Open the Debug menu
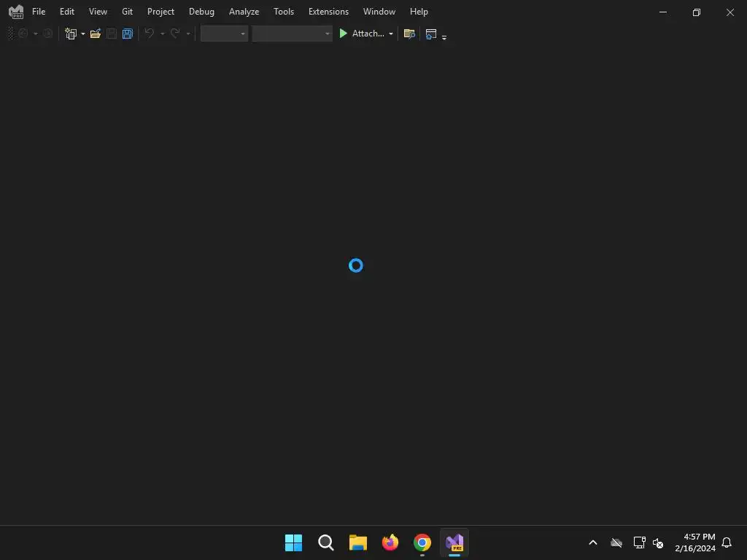The width and height of the screenshot is (747, 560). [201, 12]
